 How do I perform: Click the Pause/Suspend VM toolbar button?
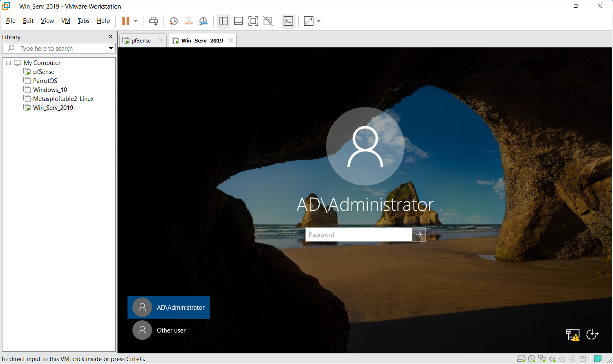125,21
